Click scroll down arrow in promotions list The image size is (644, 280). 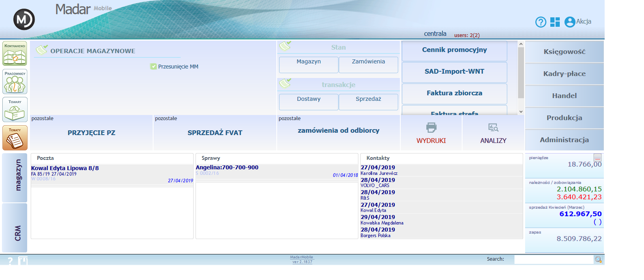[x=521, y=111]
